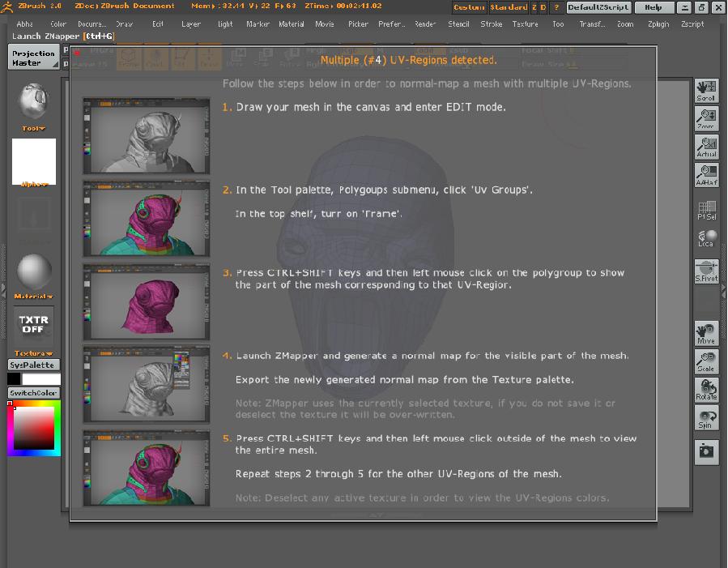Open the Edit menu
The image size is (728, 568).
tap(158, 24)
